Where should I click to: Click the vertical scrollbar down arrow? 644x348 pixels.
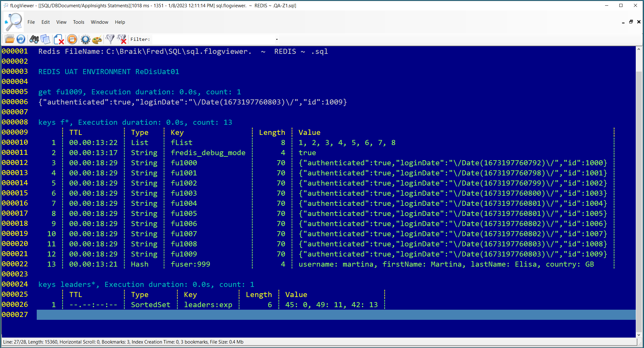pos(639,335)
